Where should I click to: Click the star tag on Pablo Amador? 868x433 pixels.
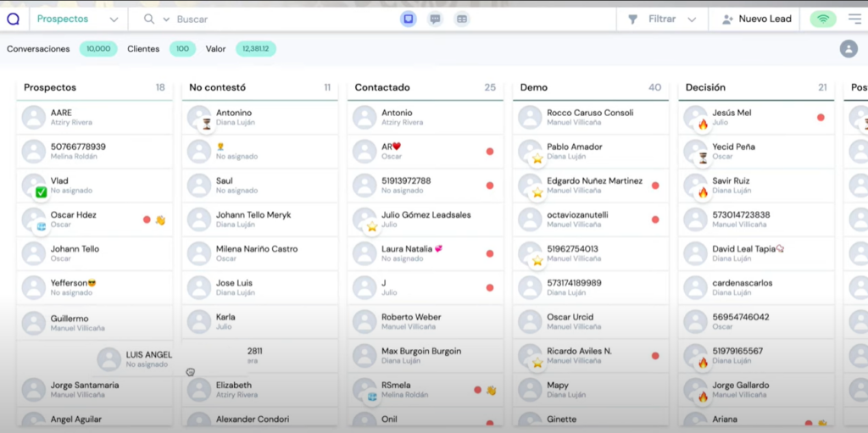point(537,158)
